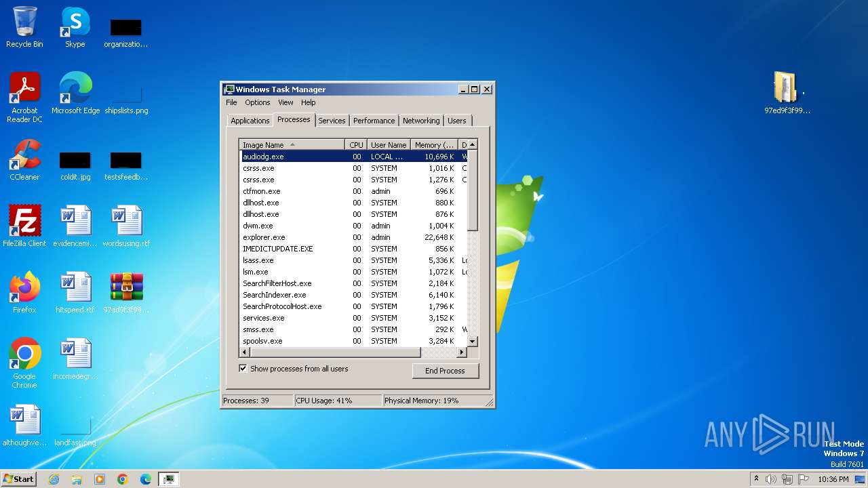This screenshot has width=868, height=488.
Task: Open the View menu in Task Manager
Action: [285, 102]
